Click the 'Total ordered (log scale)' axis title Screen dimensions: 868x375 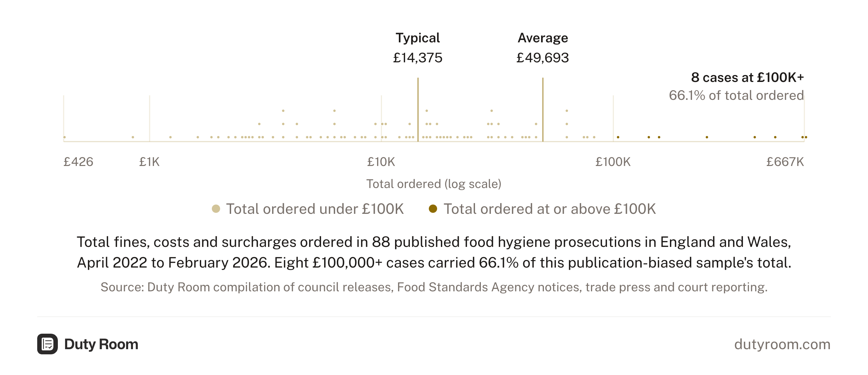click(x=434, y=184)
